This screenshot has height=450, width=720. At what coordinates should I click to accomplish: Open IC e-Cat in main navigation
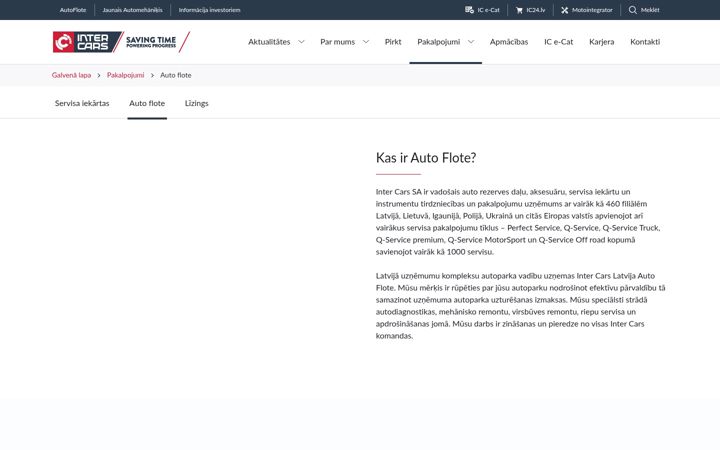coord(558,42)
